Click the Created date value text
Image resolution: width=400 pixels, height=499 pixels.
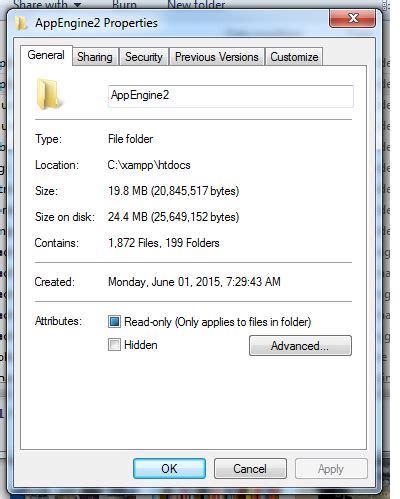(x=194, y=282)
